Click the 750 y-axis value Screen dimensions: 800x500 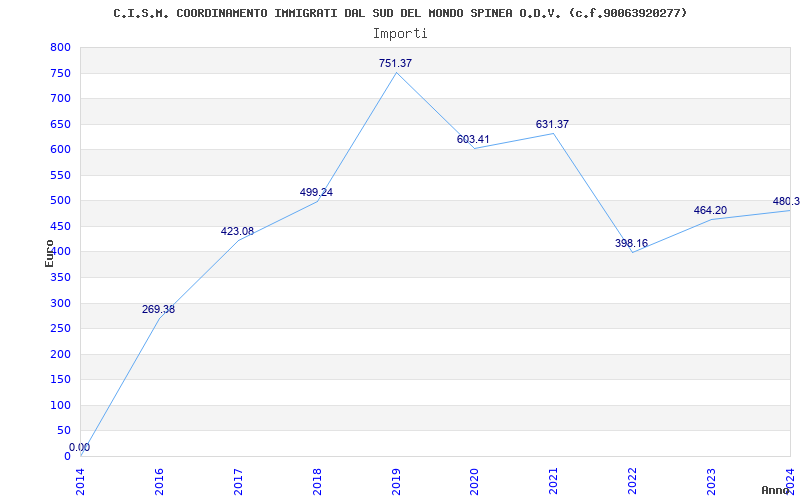coord(60,73)
